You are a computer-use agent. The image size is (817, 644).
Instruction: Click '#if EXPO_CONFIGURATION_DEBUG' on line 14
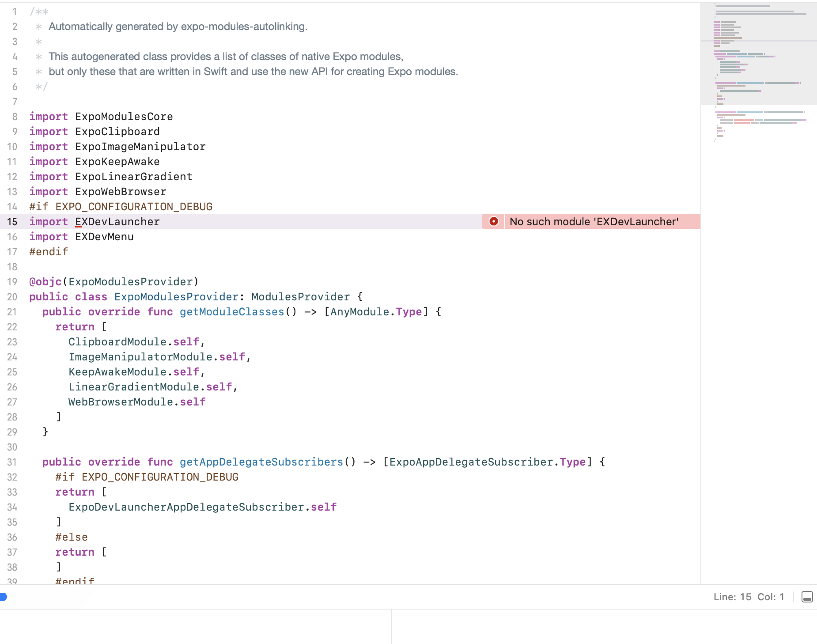coord(121,207)
